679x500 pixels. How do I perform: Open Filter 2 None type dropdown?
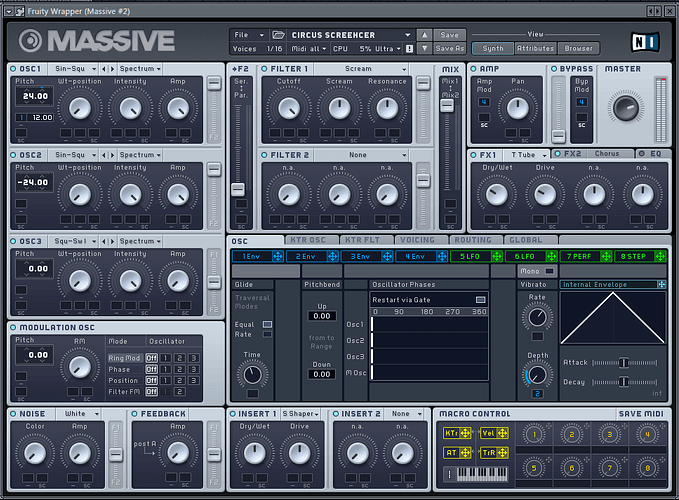pos(361,155)
